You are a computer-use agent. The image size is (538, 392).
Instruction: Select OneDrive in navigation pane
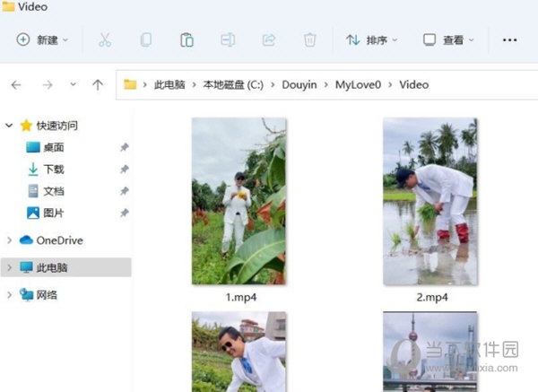(x=60, y=240)
